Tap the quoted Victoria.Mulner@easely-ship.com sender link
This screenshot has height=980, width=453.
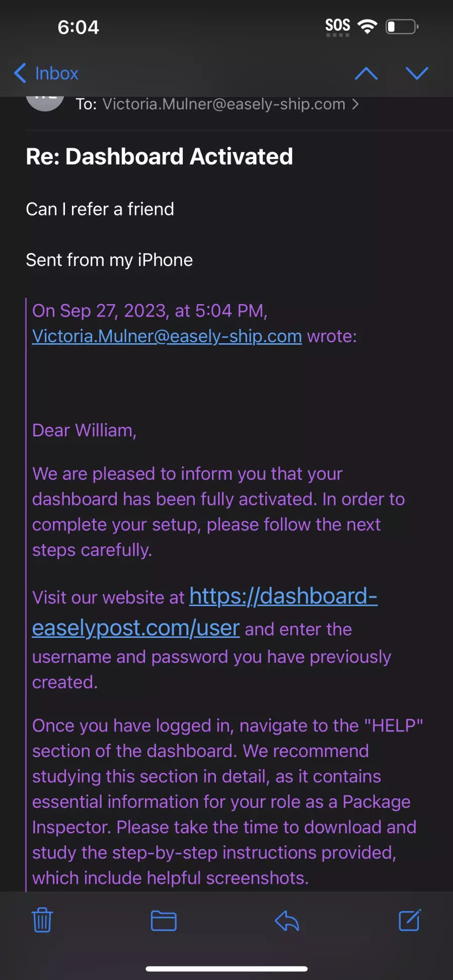pyautogui.click(x=167, y=336)
